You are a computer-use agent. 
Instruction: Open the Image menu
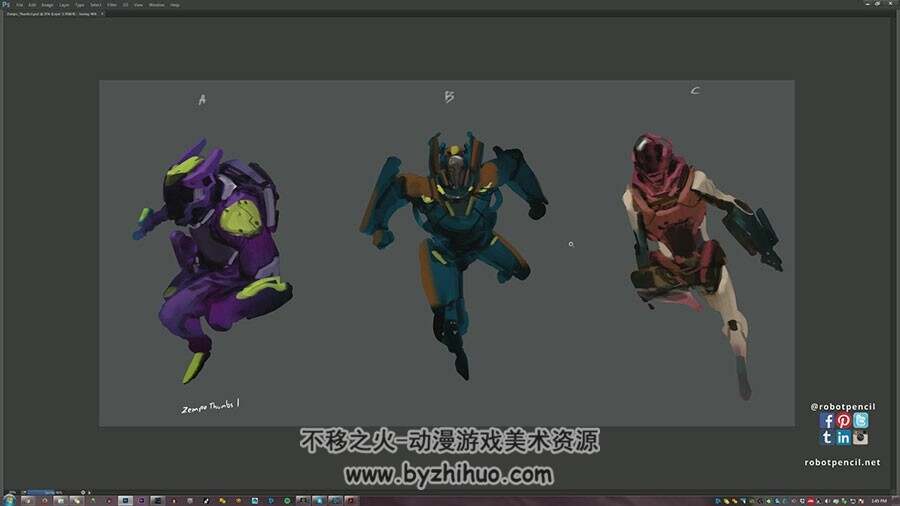tap(47, 5)
